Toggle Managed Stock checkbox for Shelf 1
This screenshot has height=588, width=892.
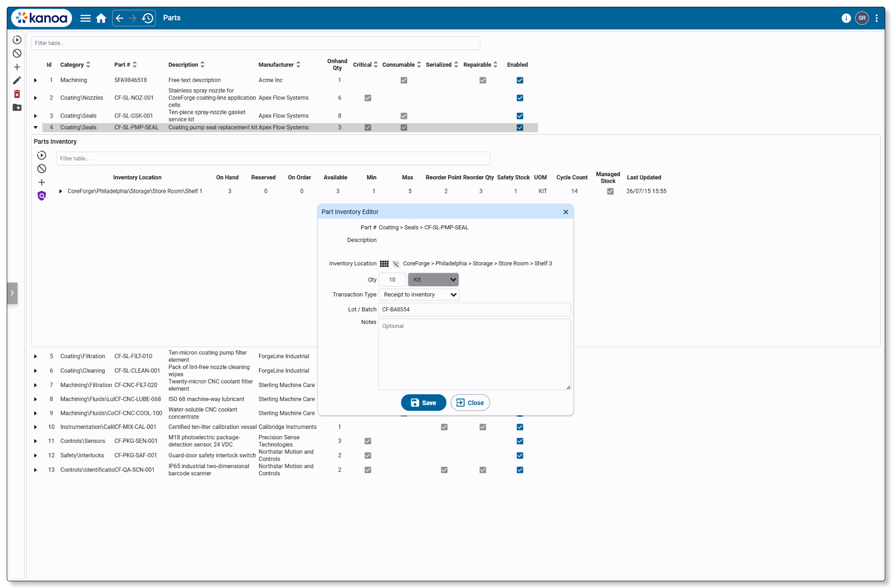point(610,191)
